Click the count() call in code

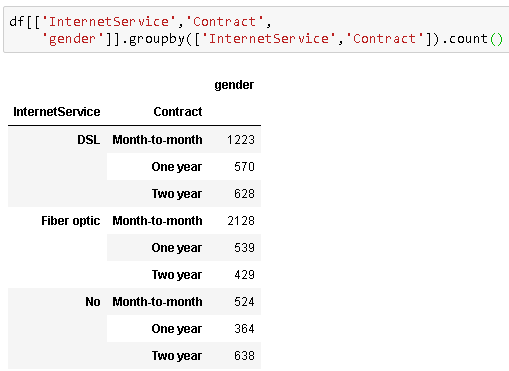click(x=475, y=39)
